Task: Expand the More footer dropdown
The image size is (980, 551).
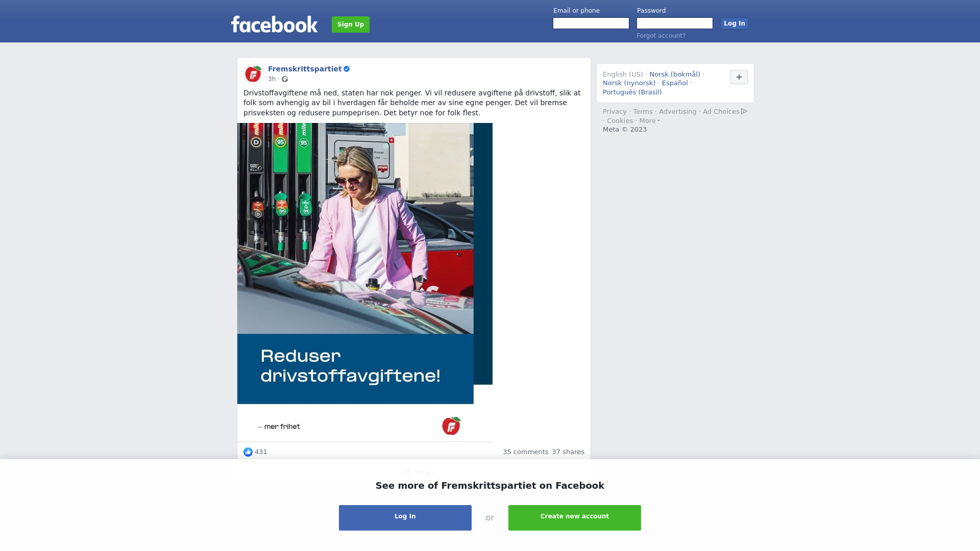Action: 650,121
